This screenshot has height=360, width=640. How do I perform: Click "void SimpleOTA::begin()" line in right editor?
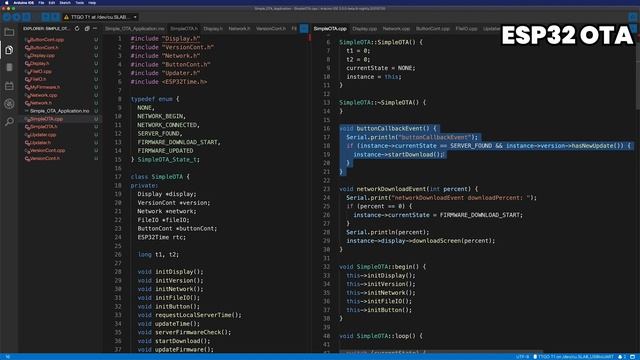pyautogui.click(x=382, y=267)
